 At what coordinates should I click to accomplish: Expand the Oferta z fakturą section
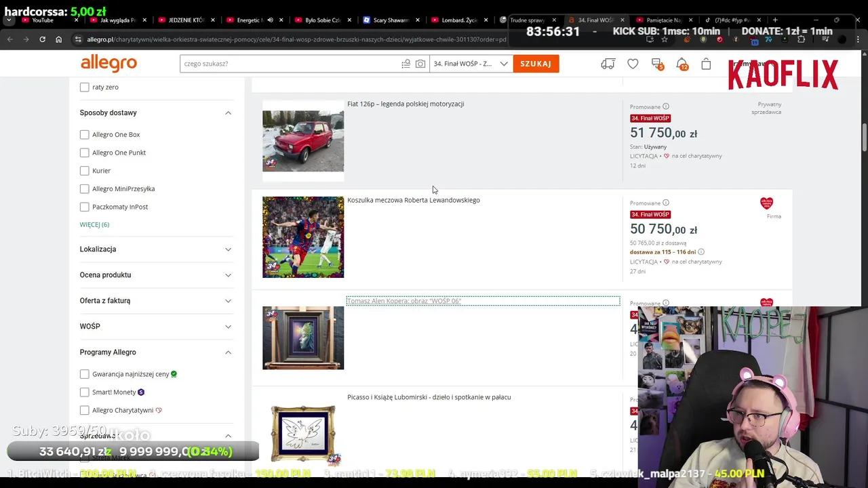pyautogui.click(x=156, y=301)
